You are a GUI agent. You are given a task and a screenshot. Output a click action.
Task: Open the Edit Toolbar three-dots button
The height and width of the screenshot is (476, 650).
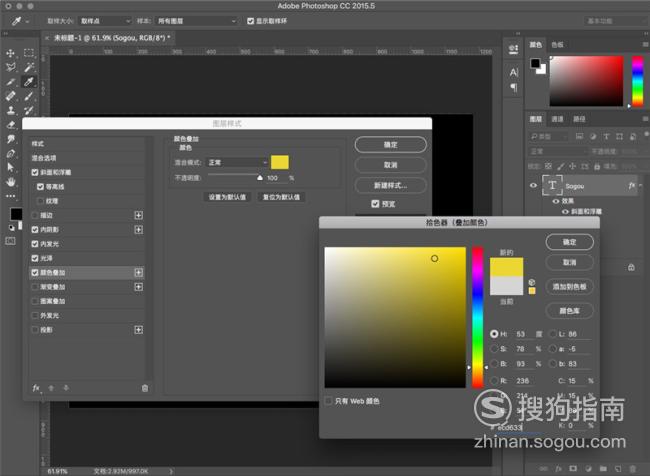pos(11,196)
